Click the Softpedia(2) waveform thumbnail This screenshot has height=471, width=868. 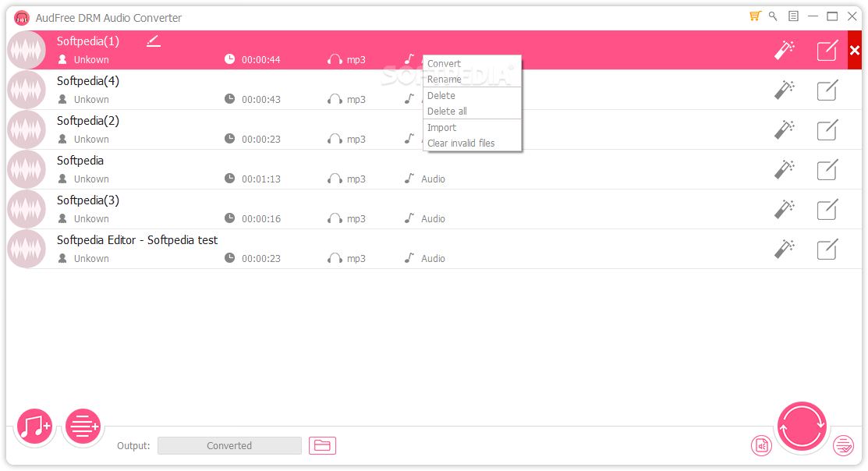(27, 130)
